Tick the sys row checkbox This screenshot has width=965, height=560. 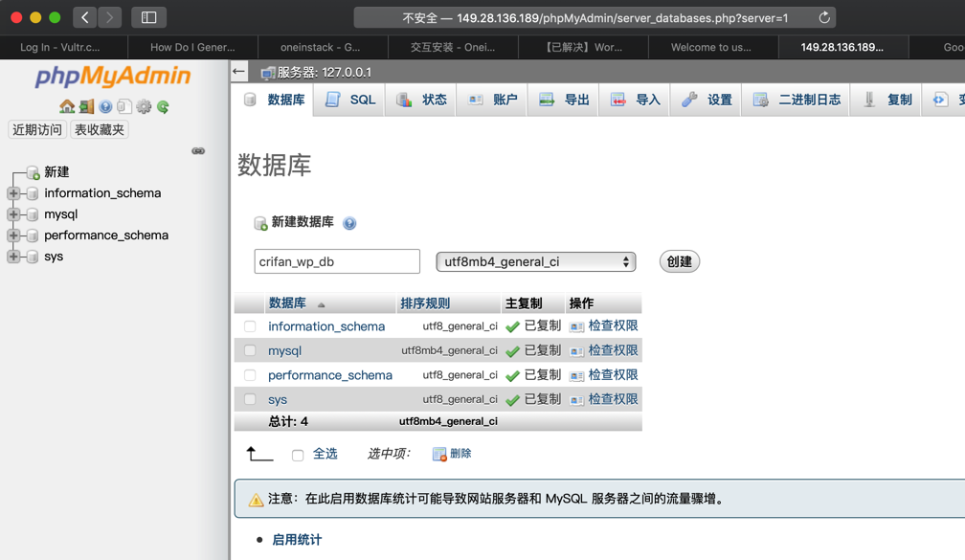click(x=249, y=399)
